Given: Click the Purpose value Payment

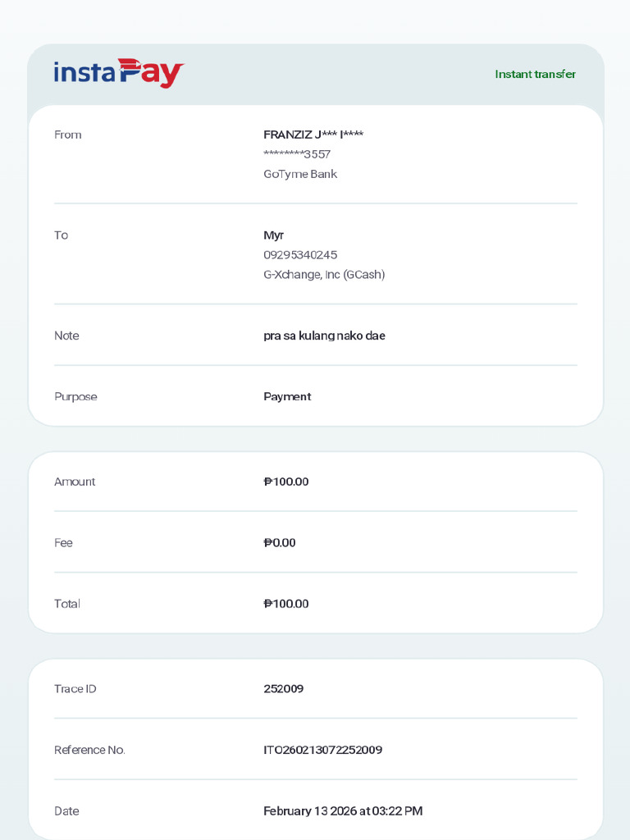Looking at the screenshot, I should pos(287,397).
